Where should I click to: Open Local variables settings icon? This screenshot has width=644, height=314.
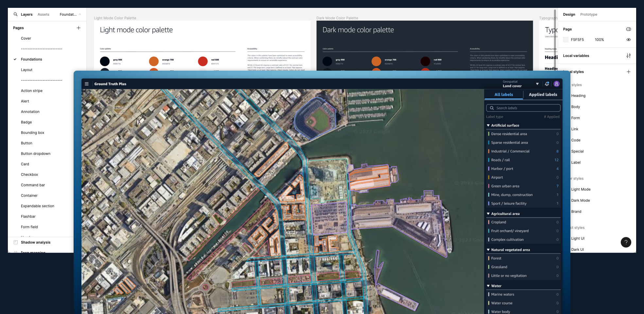[628, 56]
